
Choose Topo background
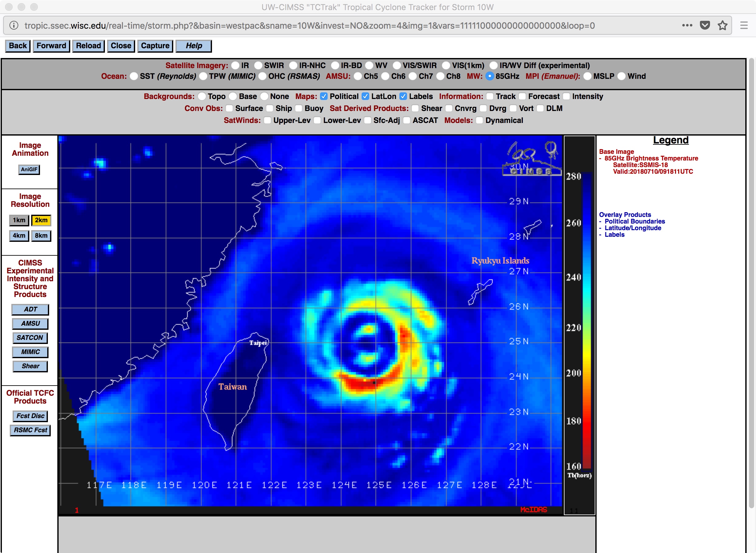[202, 96]
